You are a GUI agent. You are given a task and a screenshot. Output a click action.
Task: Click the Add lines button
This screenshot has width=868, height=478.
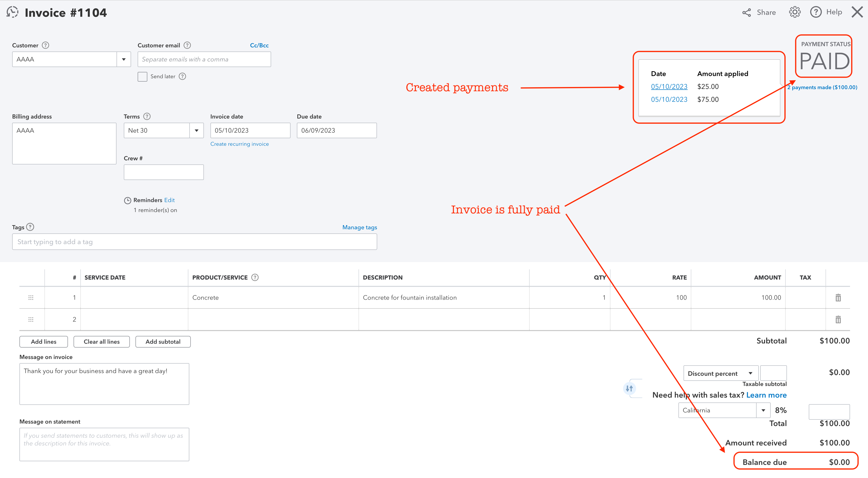tap(43, 341)
